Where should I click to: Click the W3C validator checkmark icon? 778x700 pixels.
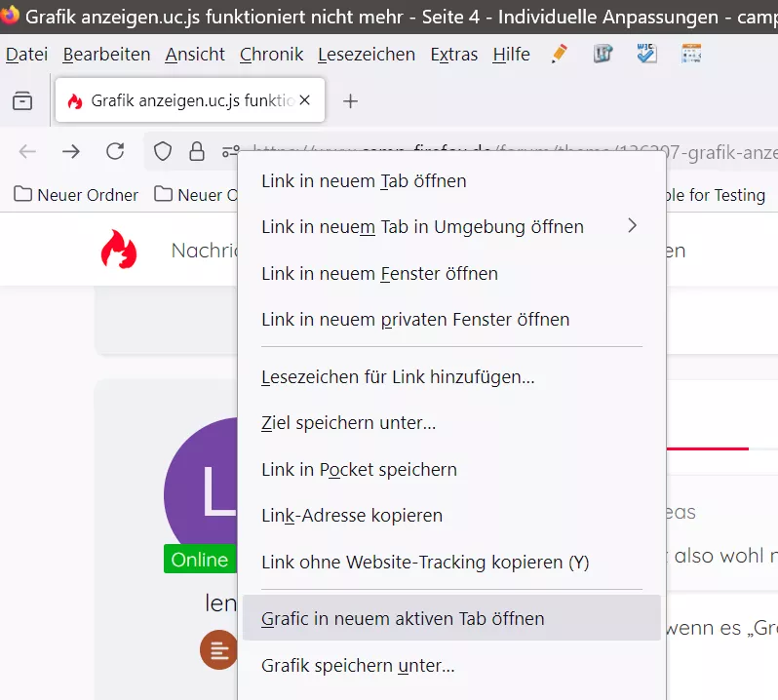(x=646, y=54)
